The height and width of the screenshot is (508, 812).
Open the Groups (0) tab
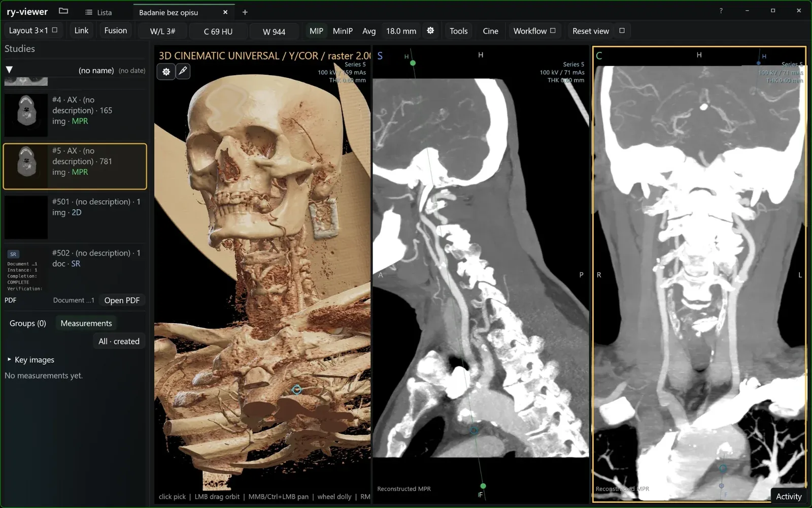(28, 323)
